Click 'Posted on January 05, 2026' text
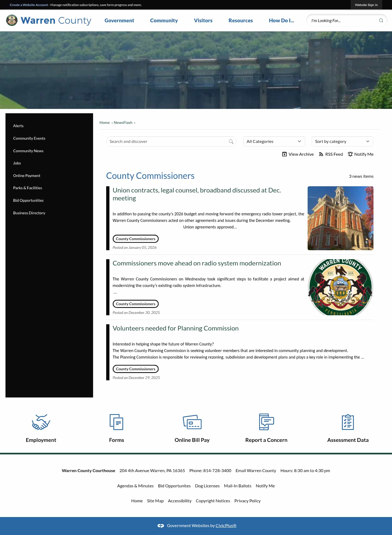392x535 pixels. coord(134,247)
